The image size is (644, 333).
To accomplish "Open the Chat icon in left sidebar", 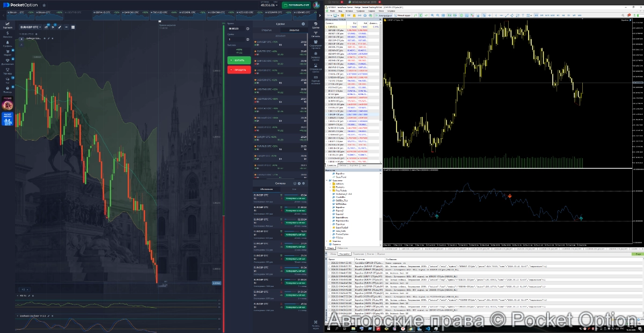I will point(8,82).
